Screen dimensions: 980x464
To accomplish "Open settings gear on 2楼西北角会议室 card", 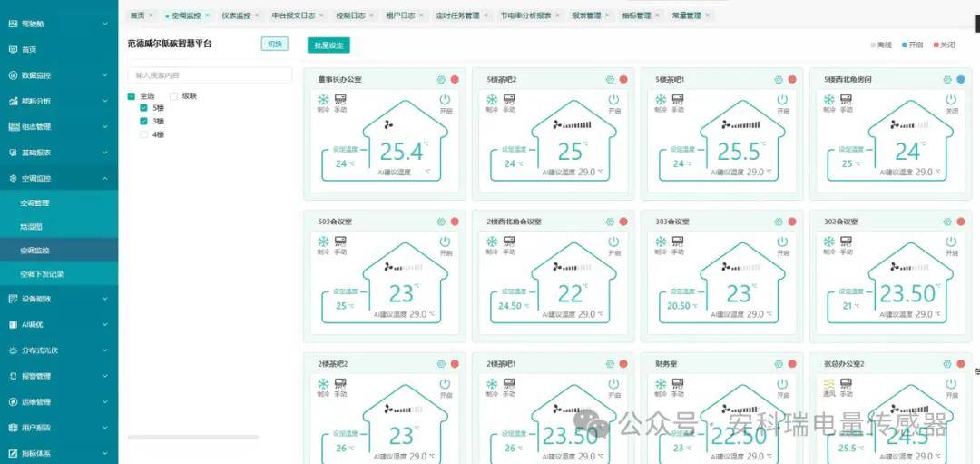I will click(x=610, y=222).
